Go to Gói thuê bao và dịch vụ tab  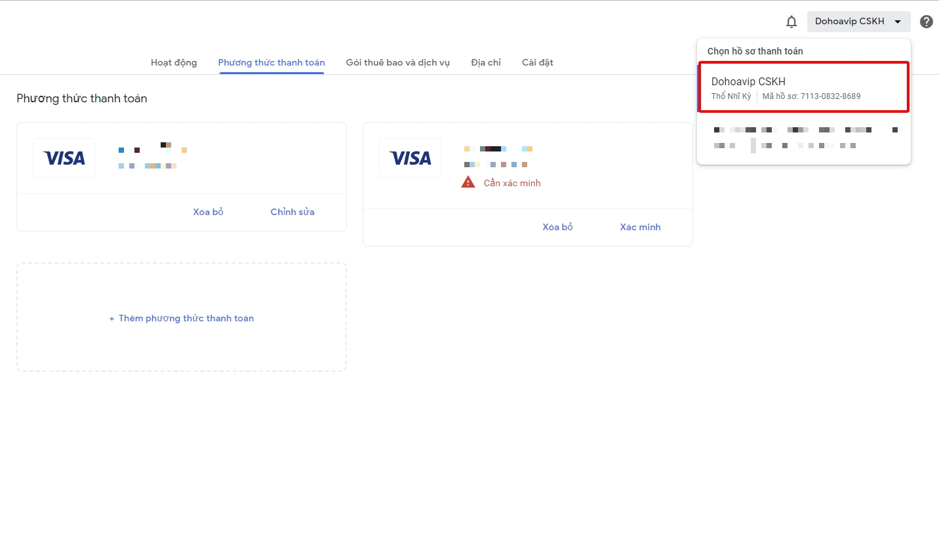398,62
